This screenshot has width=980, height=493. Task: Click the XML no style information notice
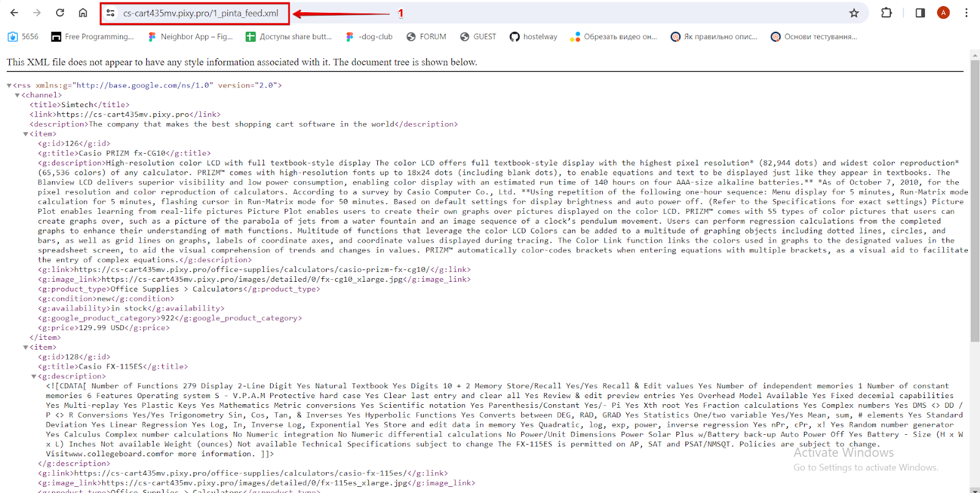[242, 62]
